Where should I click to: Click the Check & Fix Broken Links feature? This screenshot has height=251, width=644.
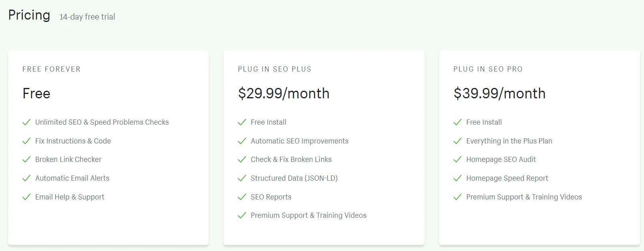tap(291, 159)
